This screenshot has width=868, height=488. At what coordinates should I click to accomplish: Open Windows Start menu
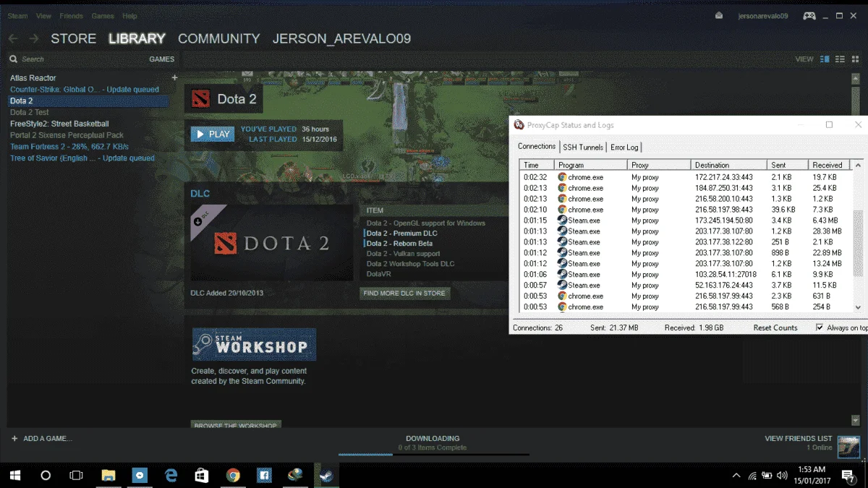pos(15,475)
